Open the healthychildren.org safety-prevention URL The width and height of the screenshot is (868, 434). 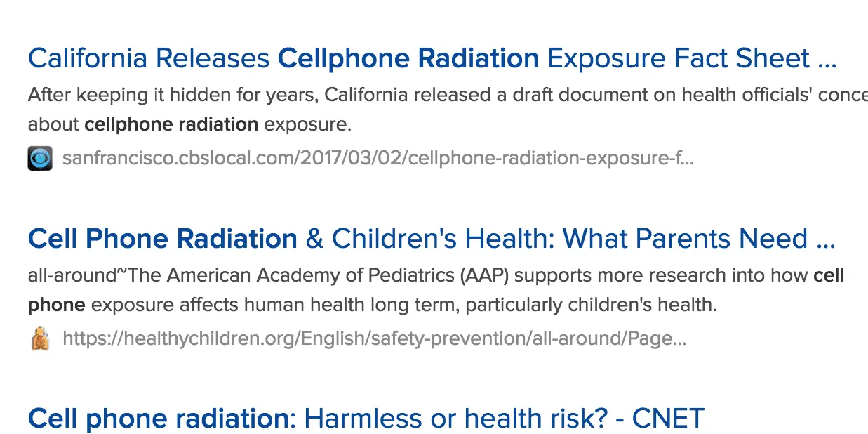point(374,339)
